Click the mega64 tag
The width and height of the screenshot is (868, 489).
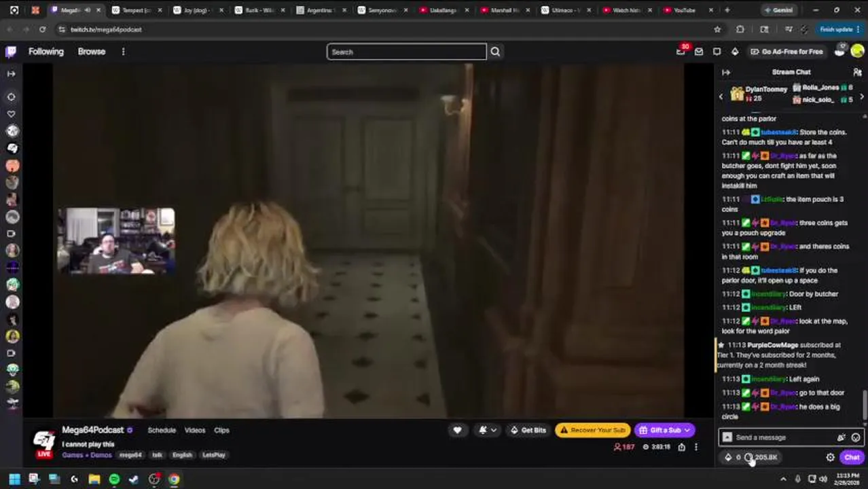click(130, 455)
